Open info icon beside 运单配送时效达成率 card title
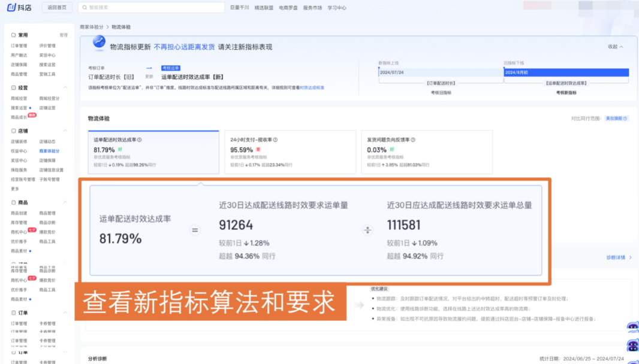 [140, 139]
